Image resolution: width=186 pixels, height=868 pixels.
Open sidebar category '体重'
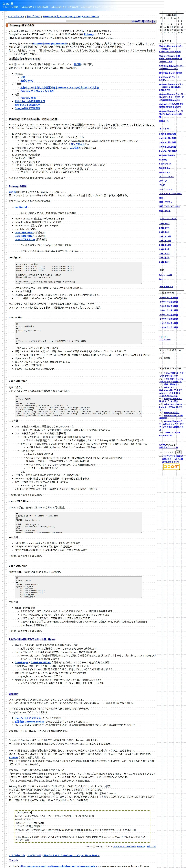(x=161, y=198)
